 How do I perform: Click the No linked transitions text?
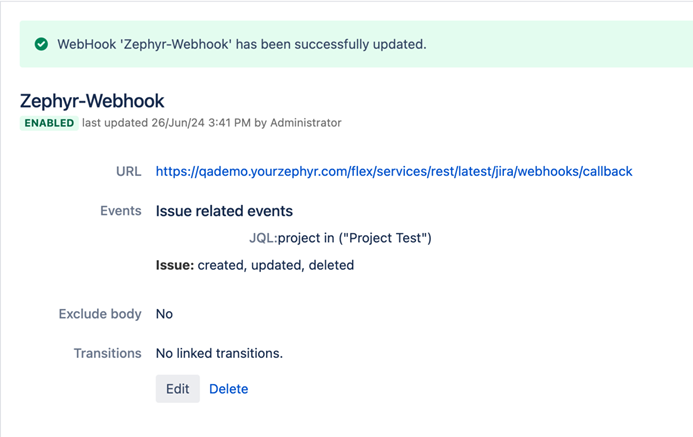(x=219, y=353)
